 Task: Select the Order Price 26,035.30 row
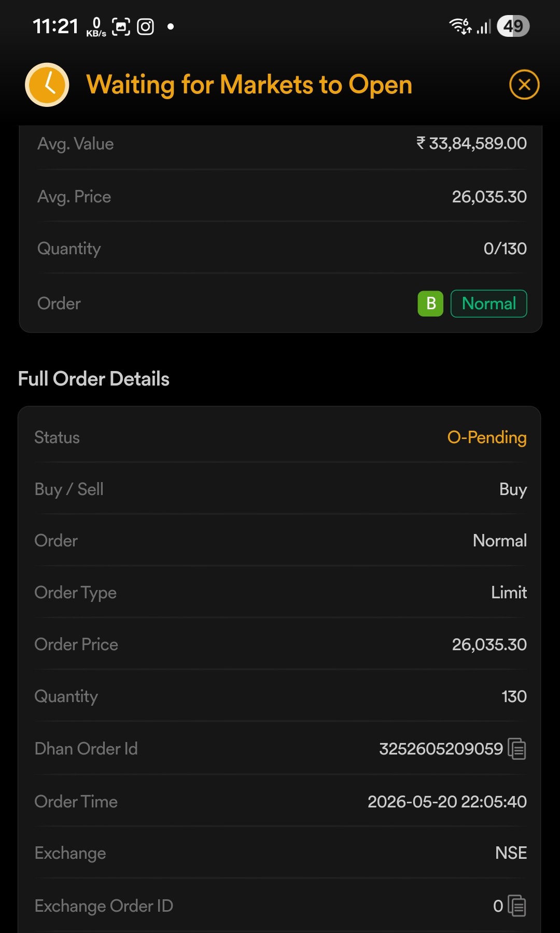(281, 644)
